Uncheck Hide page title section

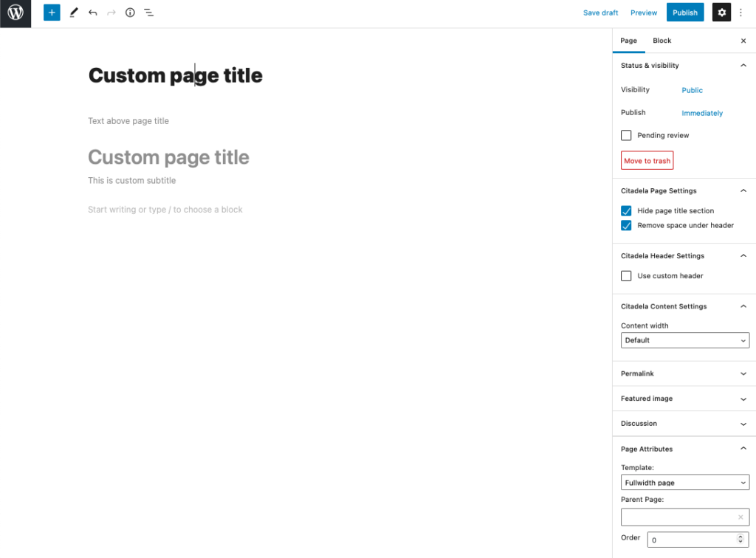626,210
